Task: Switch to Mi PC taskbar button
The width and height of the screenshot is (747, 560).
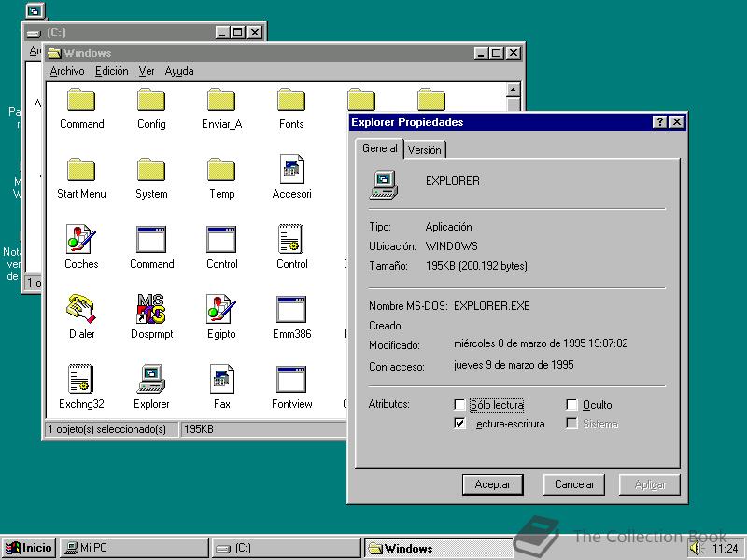Action: [134, 548]
